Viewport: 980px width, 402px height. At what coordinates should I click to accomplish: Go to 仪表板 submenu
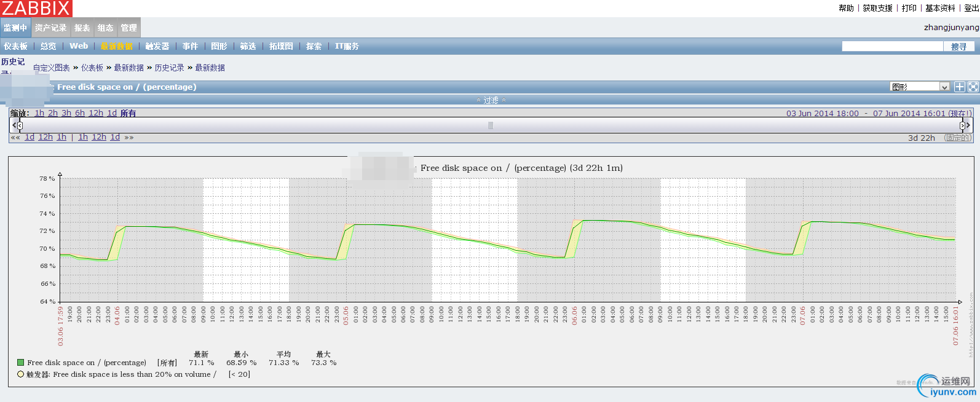(x=15, y=46)
